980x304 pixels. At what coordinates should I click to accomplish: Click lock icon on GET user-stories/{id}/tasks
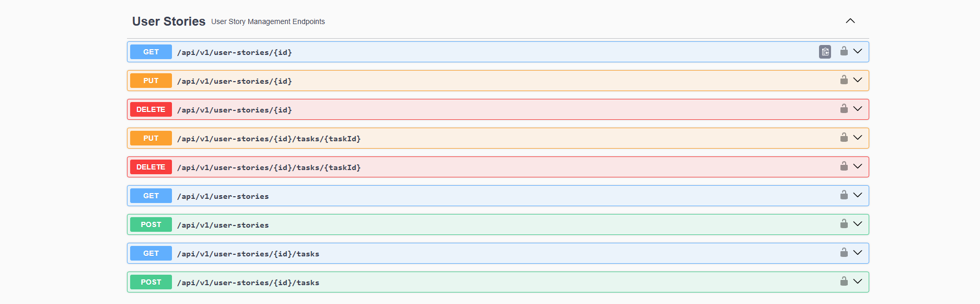tap(844, 252)
